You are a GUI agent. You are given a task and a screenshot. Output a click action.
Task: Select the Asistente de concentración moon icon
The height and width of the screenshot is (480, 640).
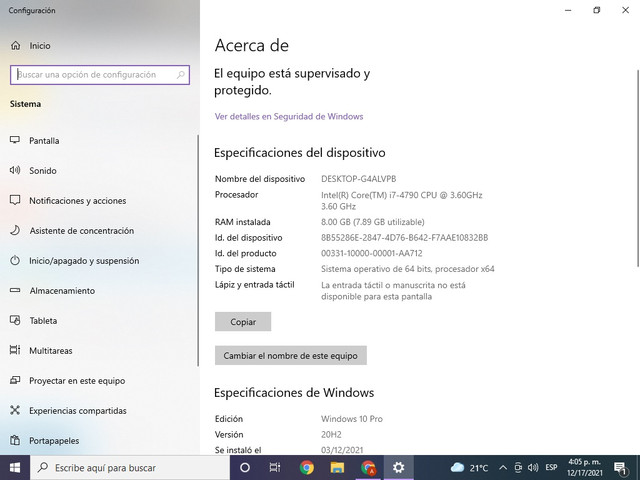pyautogui.click(x=15, y=230)
